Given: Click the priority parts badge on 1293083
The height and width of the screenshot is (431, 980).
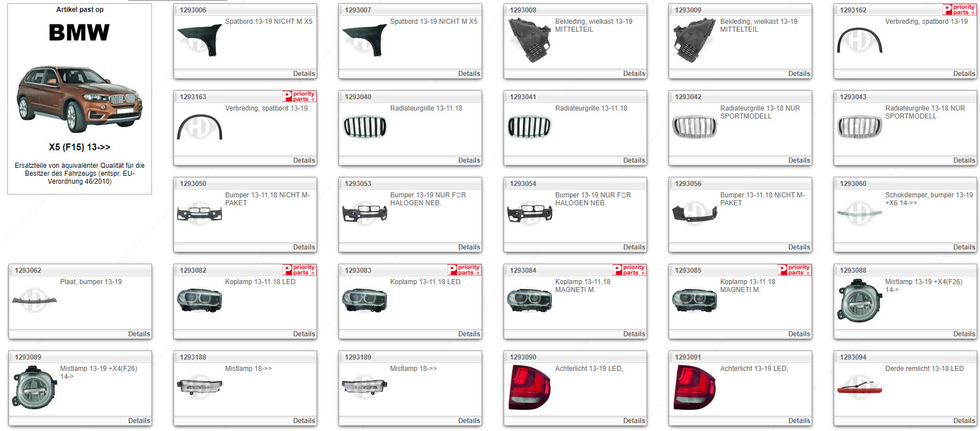Looking at the screenshot, I should pos(464,270).
